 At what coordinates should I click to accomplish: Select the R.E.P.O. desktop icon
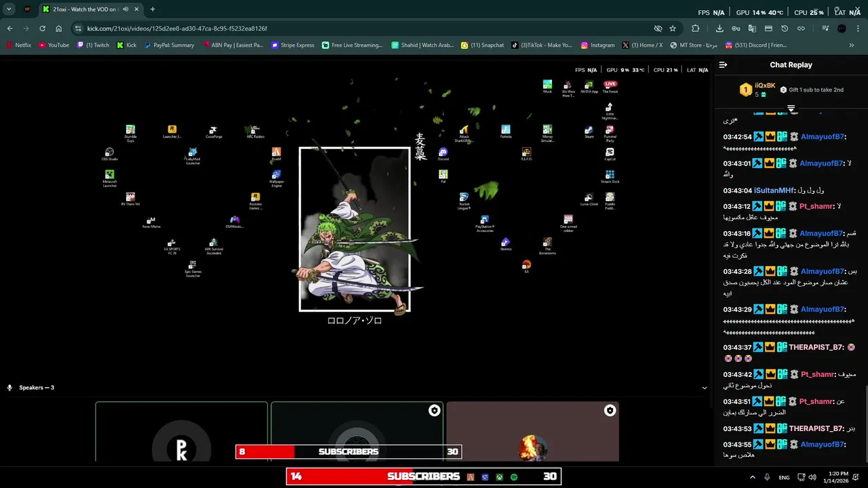[526, 155]
